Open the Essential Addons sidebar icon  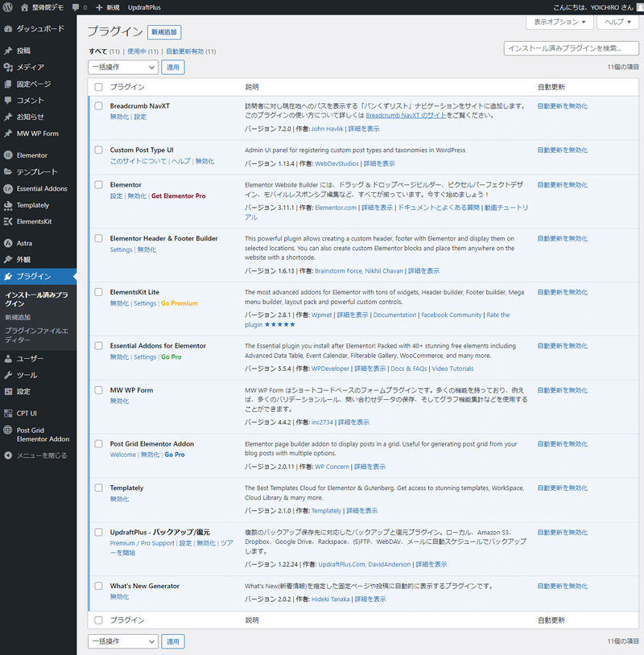[x=8, y=189]
